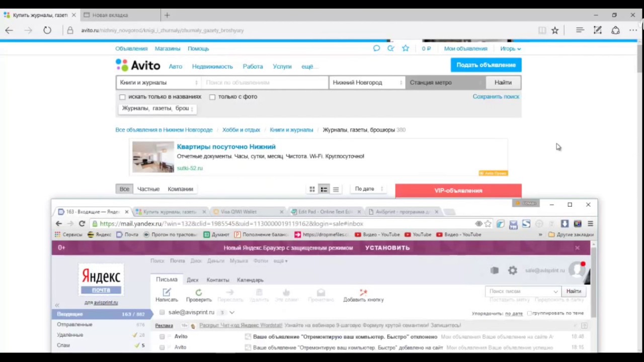
Task: Open Avito favorites star icon
Action: [406, 48]
